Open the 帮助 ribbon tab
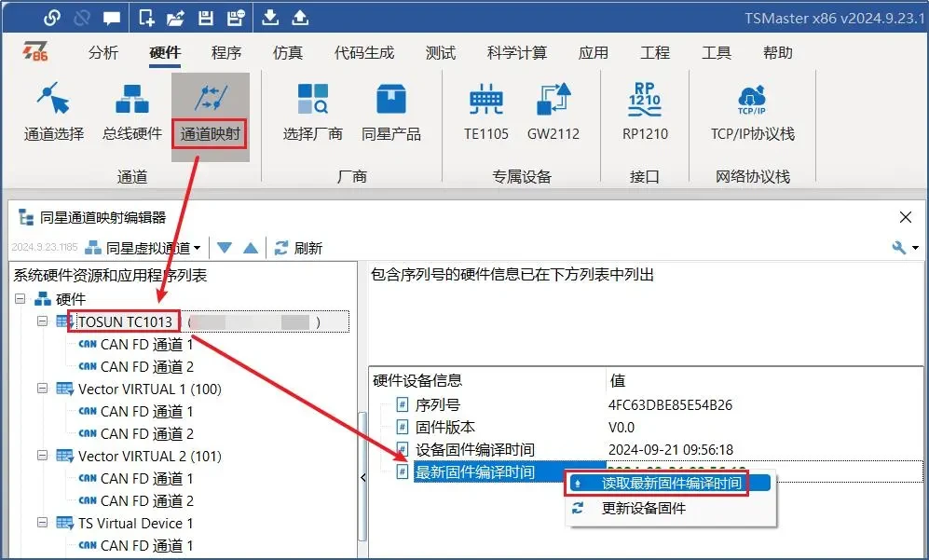This screenshot has height=560, width=929. coord(778,53)
